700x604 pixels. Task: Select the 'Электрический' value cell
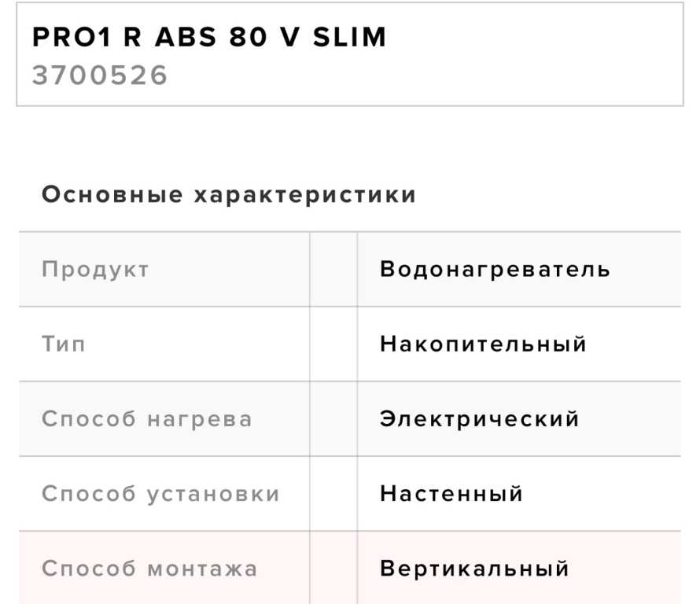pos(480,418)
